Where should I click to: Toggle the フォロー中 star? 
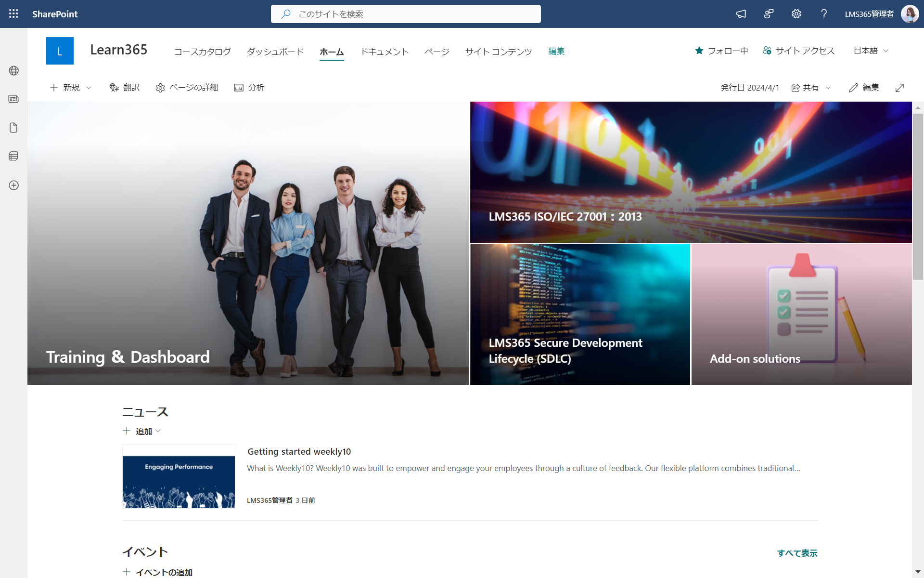699,51
